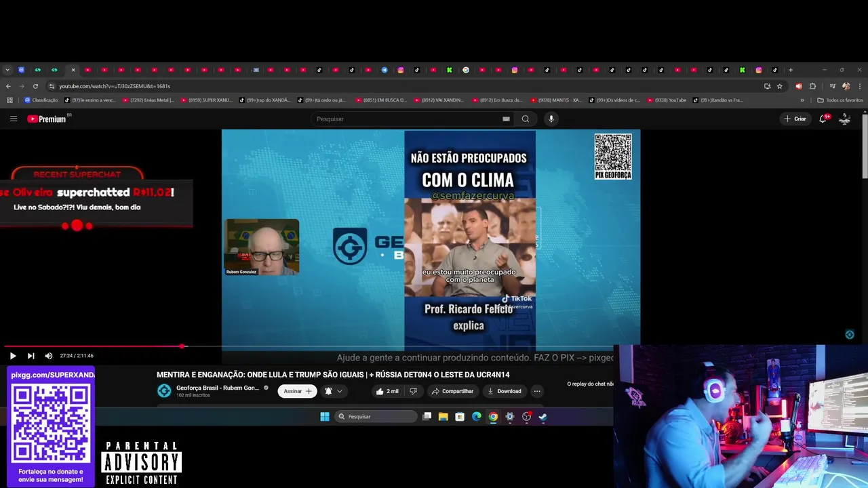Image resolution: width=868 pixels, height=488 pixels.
Task: Open the '(7292) Enéas Metal' bookmark
Action: tap(149, 100)
